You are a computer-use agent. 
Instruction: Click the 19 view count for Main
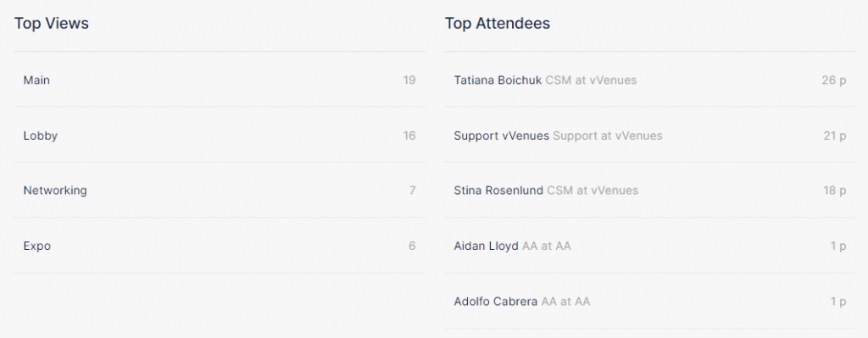(409, 80)
